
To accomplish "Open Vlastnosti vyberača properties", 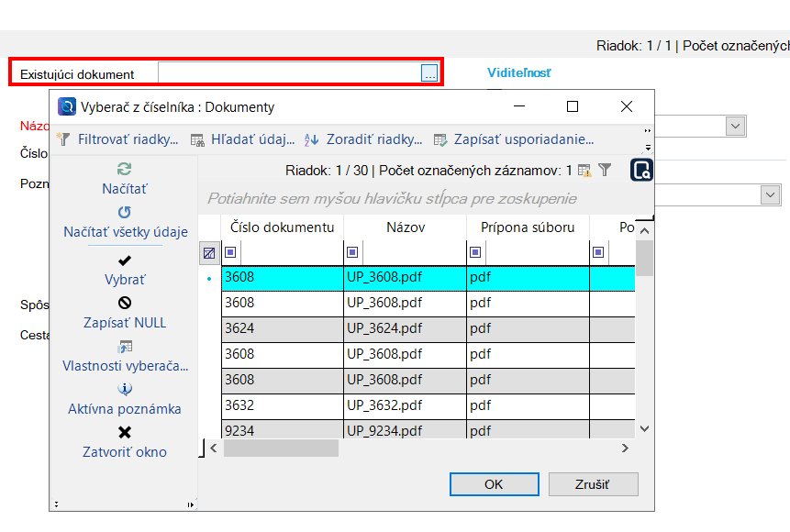I will pyautogui.click(x=125, y=346).
